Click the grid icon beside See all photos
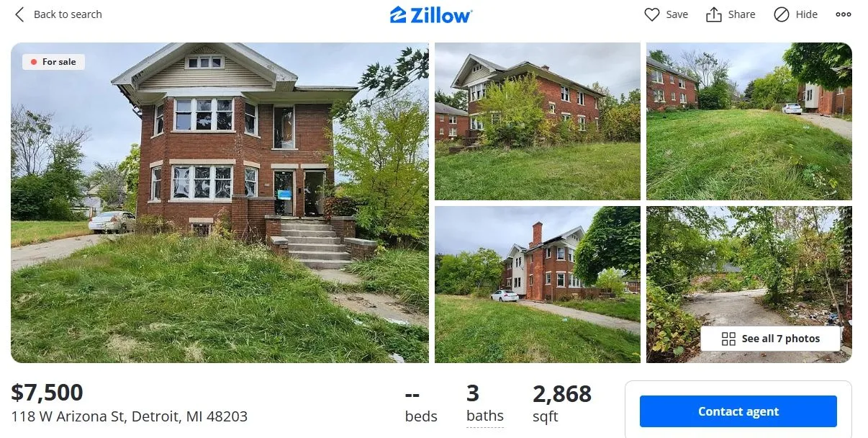The width and height of the screenshot is (868, 438). click(x=728, y=339)
